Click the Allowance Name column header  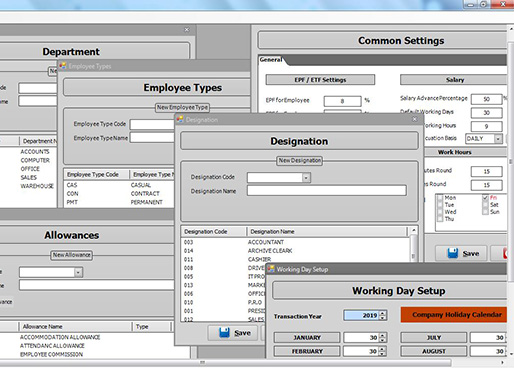[x=75, y=326]
